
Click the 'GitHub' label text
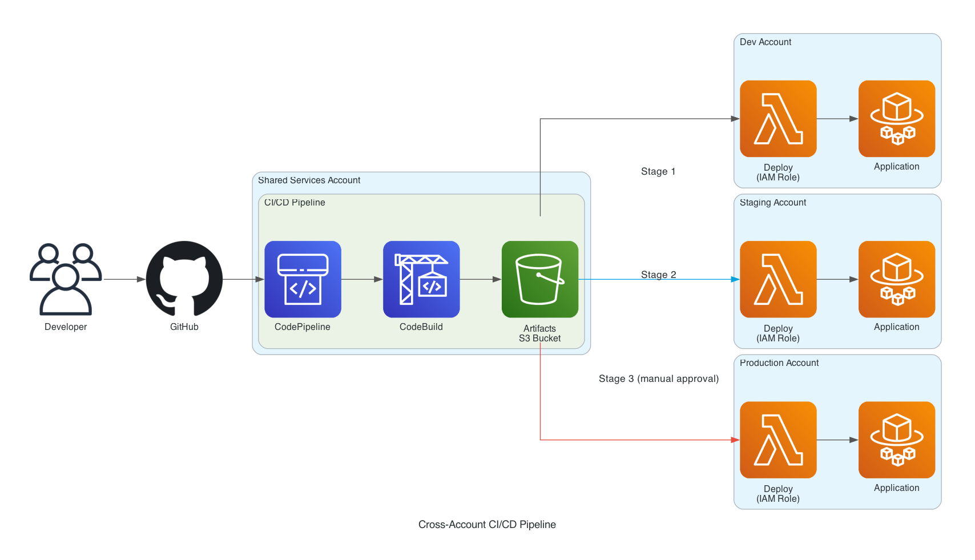[x=184, y=327]
